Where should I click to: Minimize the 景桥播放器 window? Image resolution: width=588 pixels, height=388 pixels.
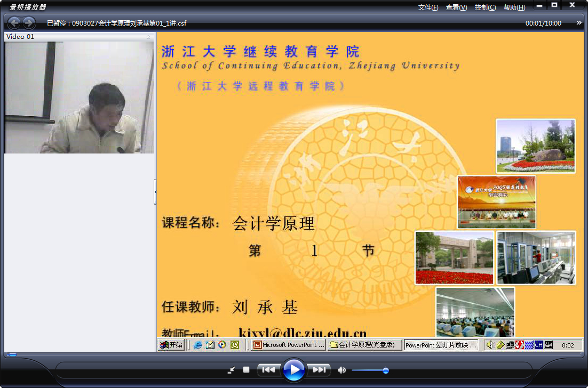(x=539, y=6)
